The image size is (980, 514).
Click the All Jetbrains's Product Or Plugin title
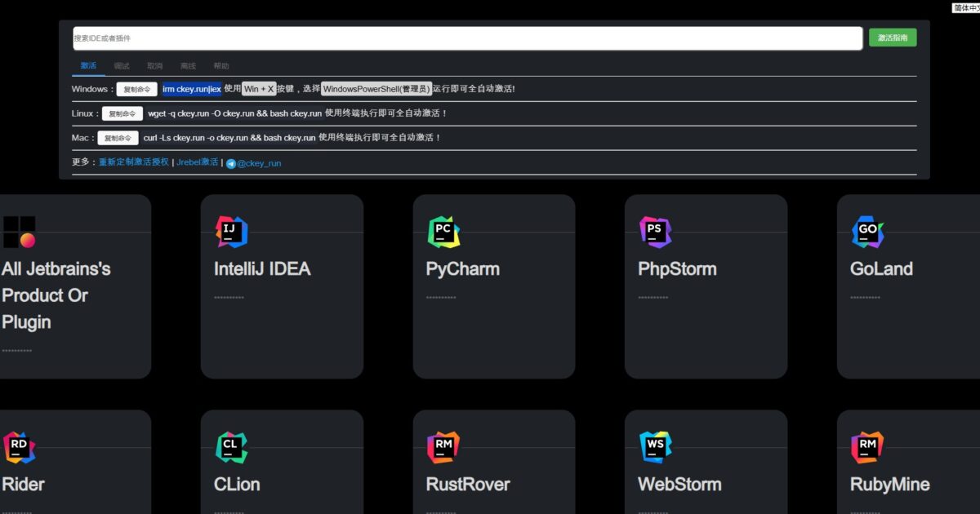coord(56,295)
